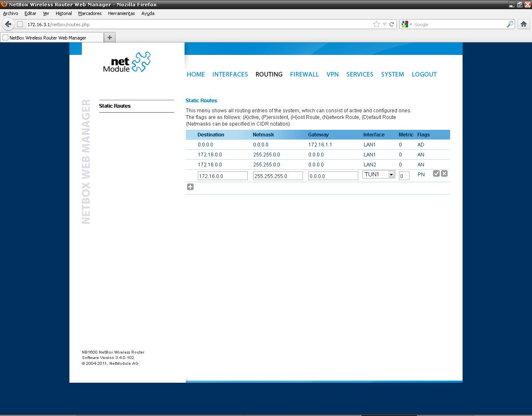Reload the page with the refresh icon

pos(392,24)
